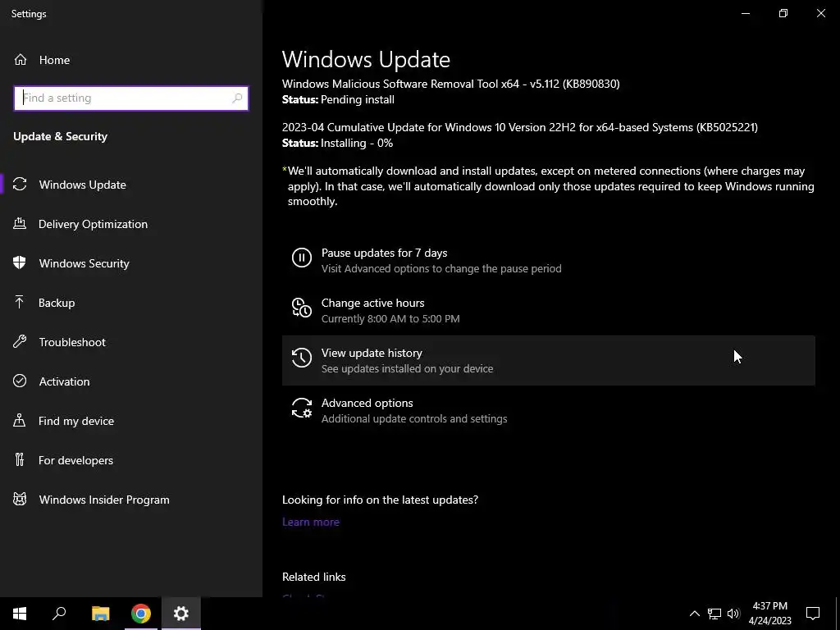Click Change active hours
840x630 pixels.
[x=549, y=310]
